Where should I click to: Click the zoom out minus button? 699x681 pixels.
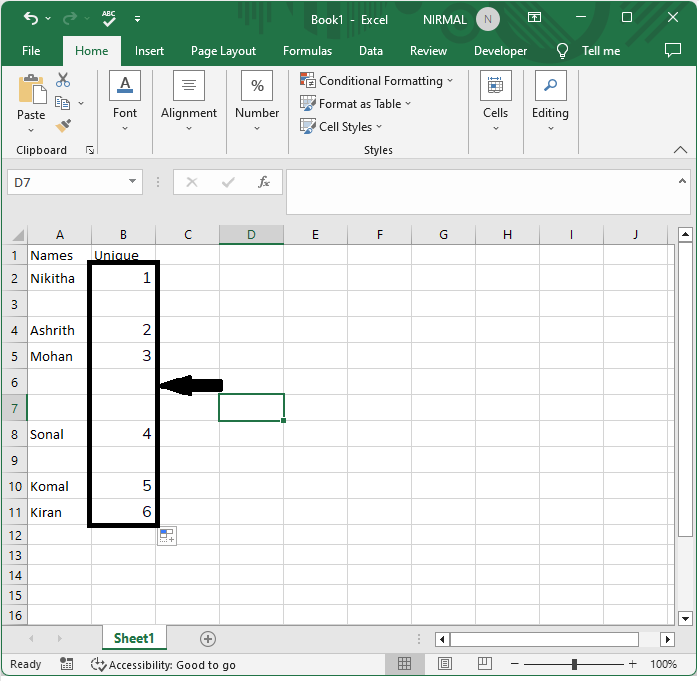pyautogui.click(x=514, y=664)
